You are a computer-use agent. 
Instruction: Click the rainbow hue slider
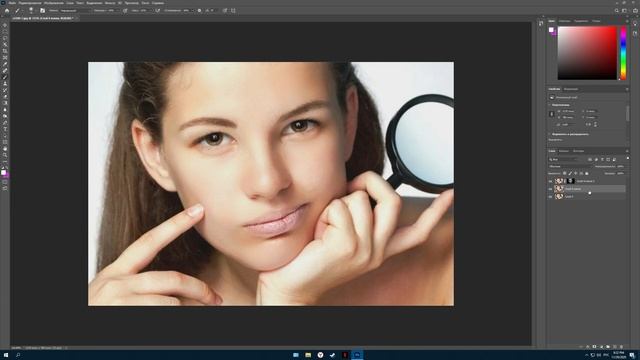pos(623,53)
